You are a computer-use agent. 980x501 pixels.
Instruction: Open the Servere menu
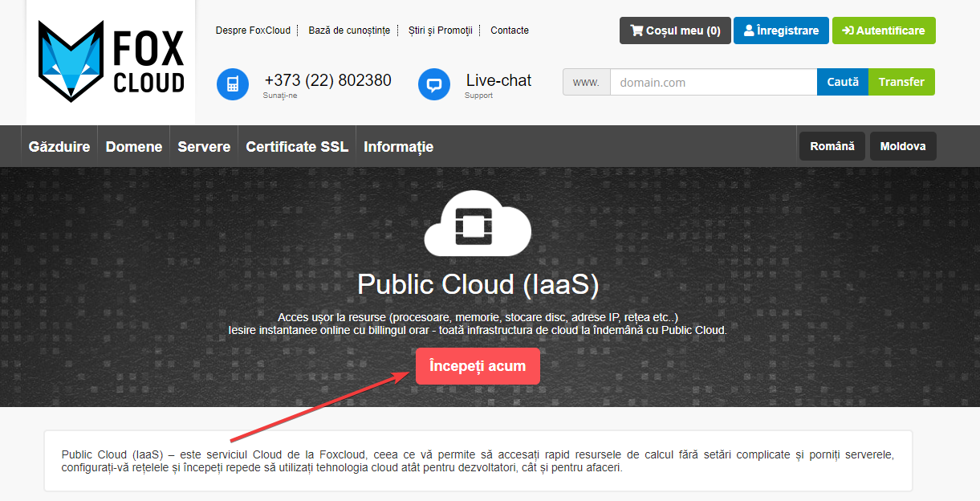[x=204, y=147]
